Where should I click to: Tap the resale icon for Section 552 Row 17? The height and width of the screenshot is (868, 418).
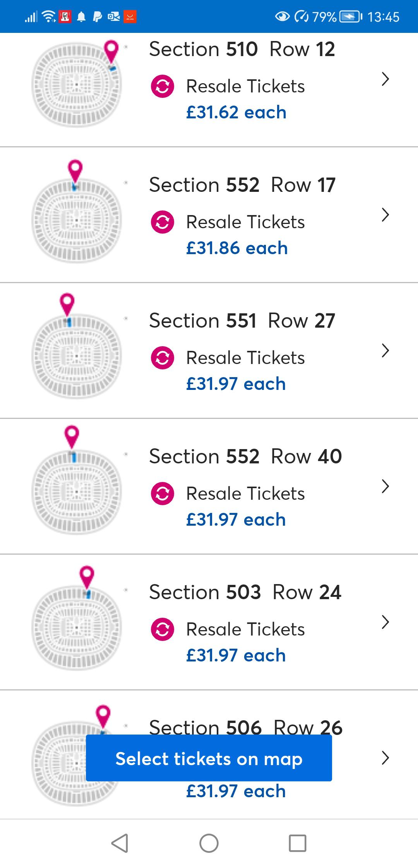[x=162, y=222]
